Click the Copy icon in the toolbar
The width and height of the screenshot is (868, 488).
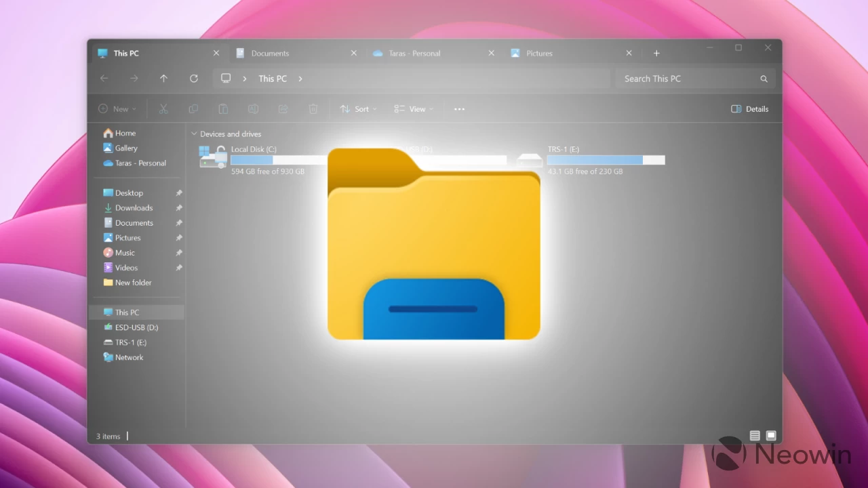point(193,108)
